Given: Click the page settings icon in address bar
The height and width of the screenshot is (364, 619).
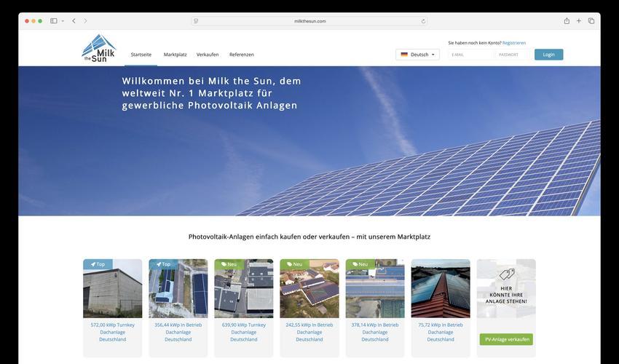Looking at the screenshot, I should [196, 21].
